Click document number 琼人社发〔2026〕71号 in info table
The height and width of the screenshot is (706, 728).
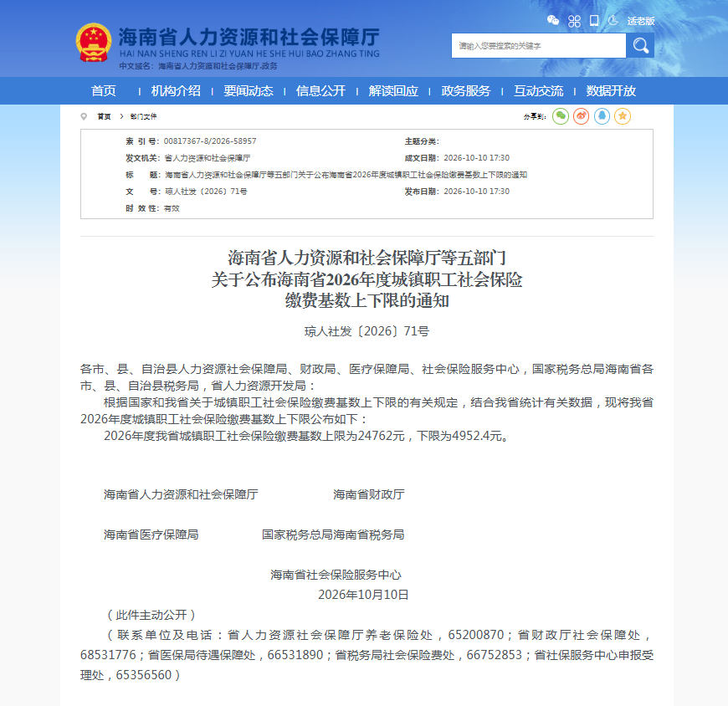coord(206,192)
